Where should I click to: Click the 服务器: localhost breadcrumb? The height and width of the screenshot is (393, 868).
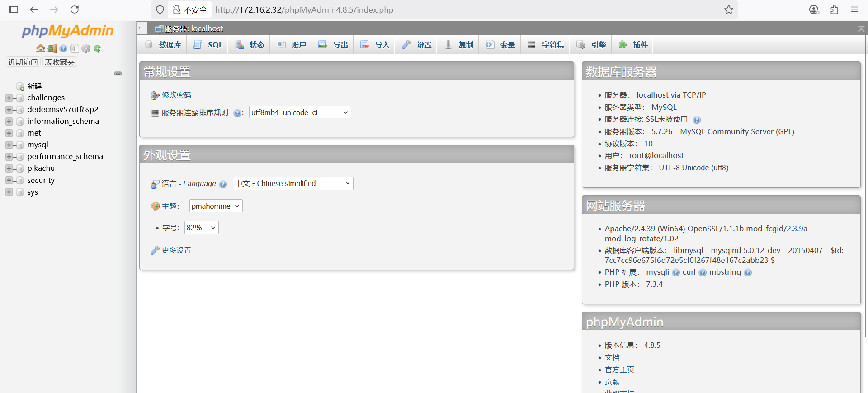click(193, 28)
